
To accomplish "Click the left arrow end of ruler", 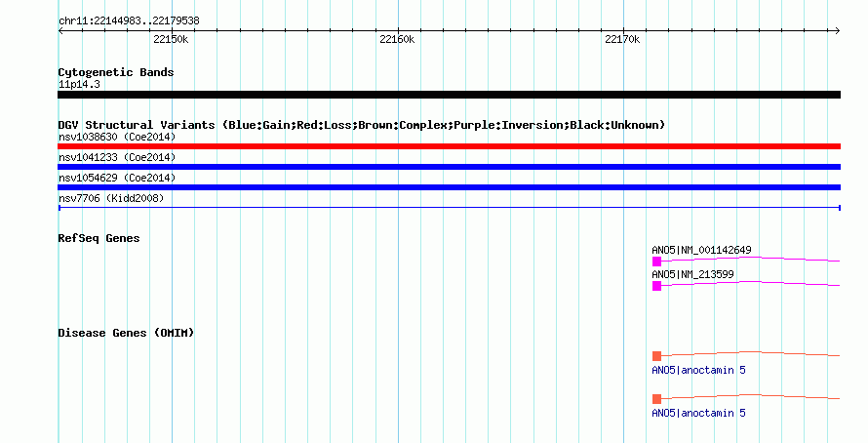I will [x=60, y=31].
